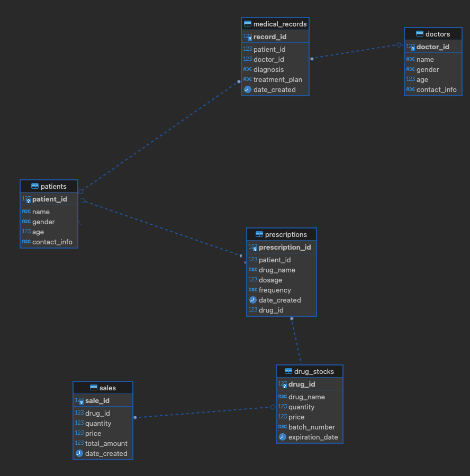Select contact_info column in patients table
The image size is (470, 476).
(x=49, y=242)
